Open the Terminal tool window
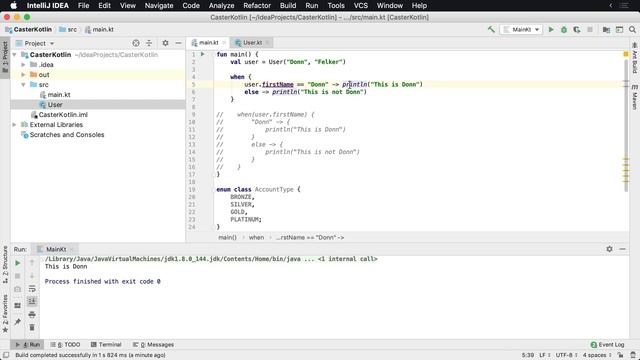 coord(106,344)
